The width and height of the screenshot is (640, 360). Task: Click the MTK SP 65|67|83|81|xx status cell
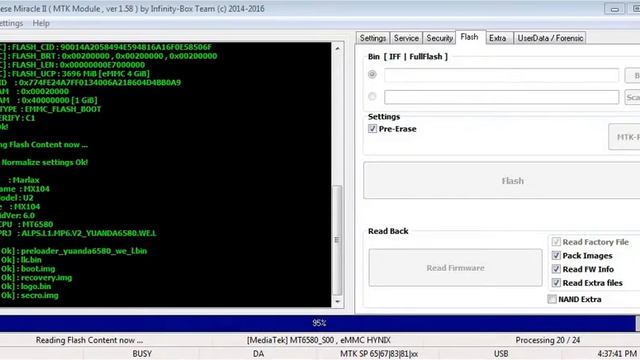pos(379,354)
